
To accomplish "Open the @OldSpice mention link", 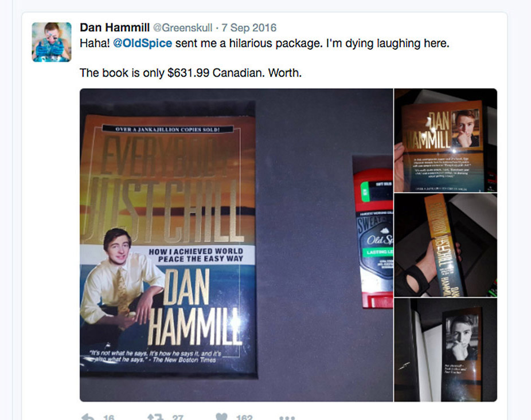I will pos(142,44).
